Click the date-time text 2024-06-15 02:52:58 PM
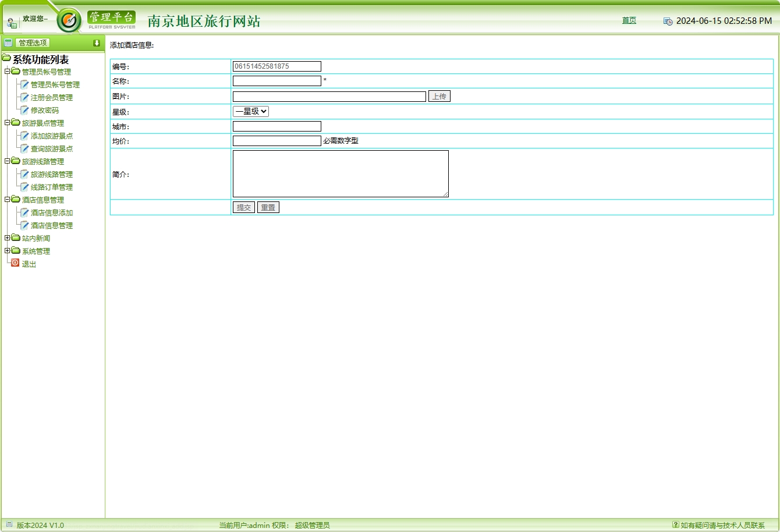780x532 pixels. (x=724, y=21)
